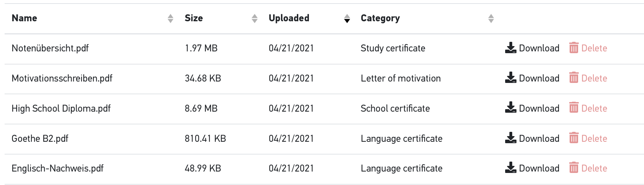Sort table using Size column arrows
The image size is (644, 185).
click(254, 18)
